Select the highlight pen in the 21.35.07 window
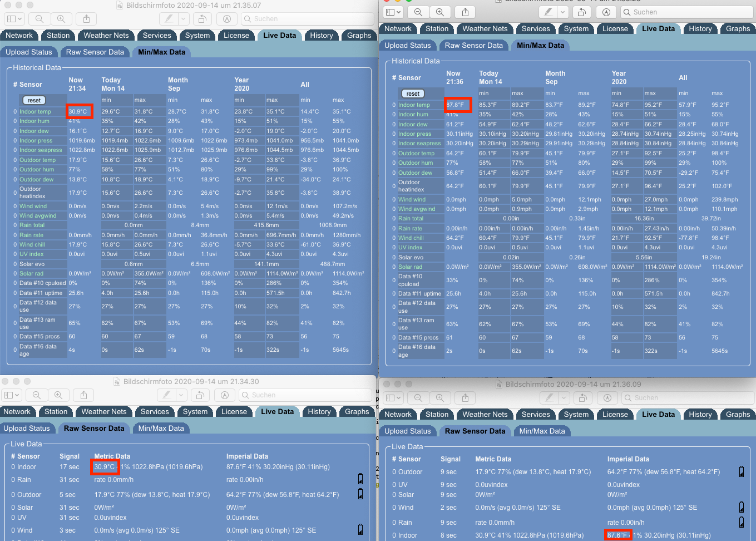The image size is (756, 541). [x=169, y=18]
